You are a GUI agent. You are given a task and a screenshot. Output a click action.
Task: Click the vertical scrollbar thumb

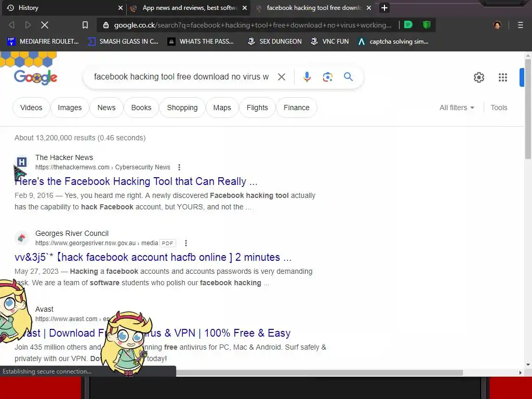(528, 109)
